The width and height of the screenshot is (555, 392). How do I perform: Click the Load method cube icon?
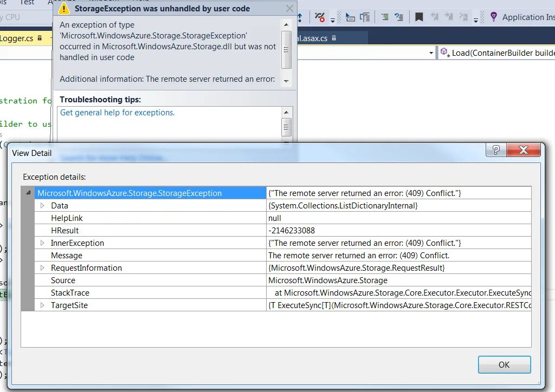pos(444,53)
